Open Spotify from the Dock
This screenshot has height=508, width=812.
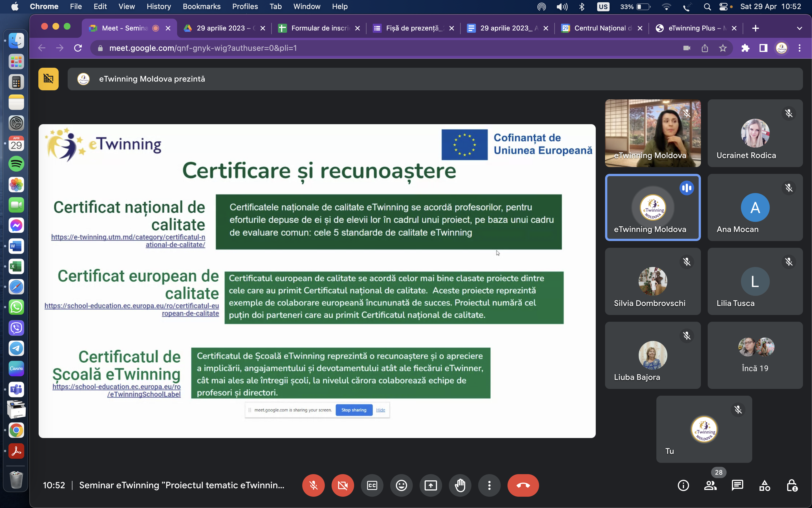(x=16, y=164)
